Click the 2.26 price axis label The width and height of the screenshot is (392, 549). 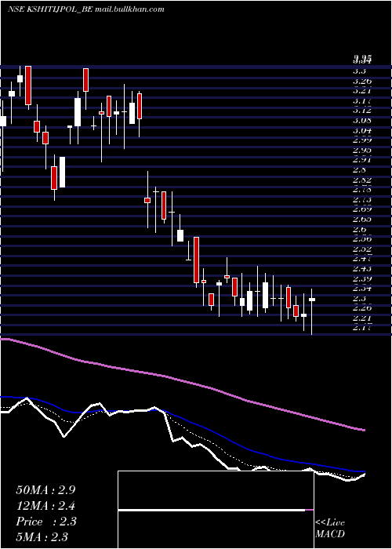(362, 308)
